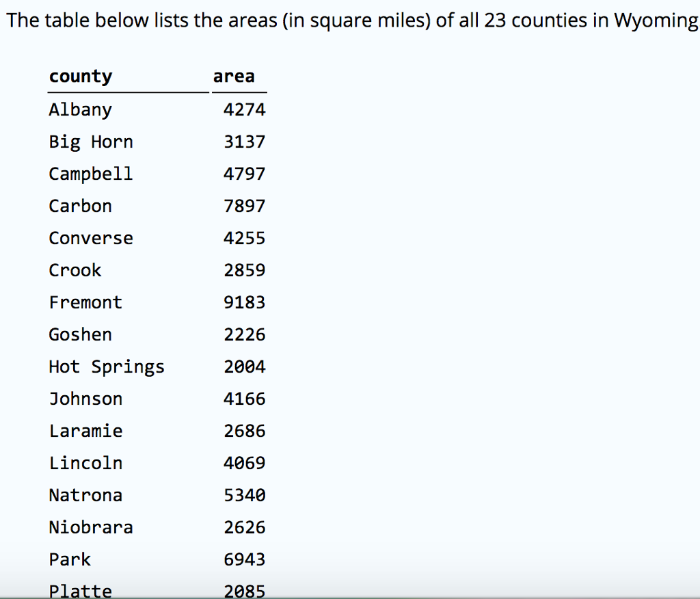
Task: Click the Natrona area value 5340
Action: click(245, 495)
